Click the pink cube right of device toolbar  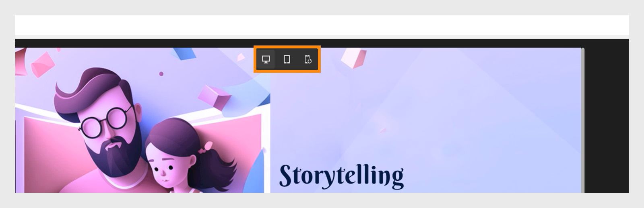pyautogui.click(x=354, y=57)
